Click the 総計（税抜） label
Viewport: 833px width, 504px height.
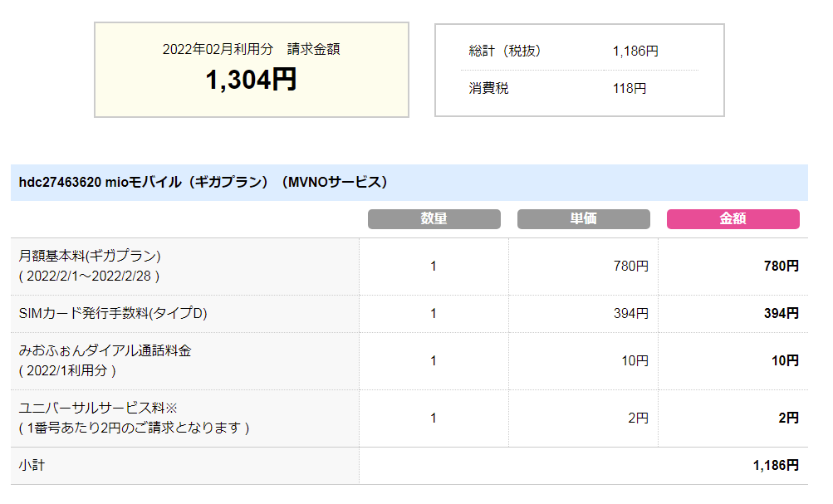[505, 51]
